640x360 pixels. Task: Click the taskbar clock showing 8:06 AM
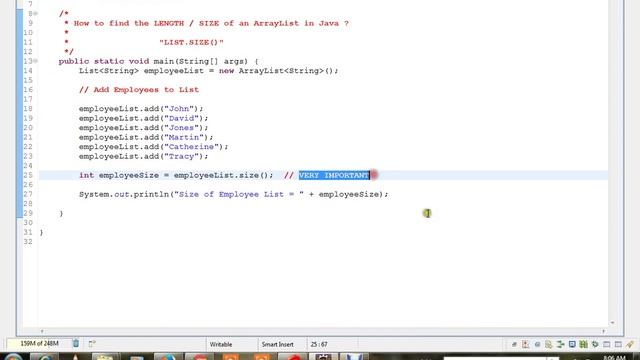(x=614, y=358)
